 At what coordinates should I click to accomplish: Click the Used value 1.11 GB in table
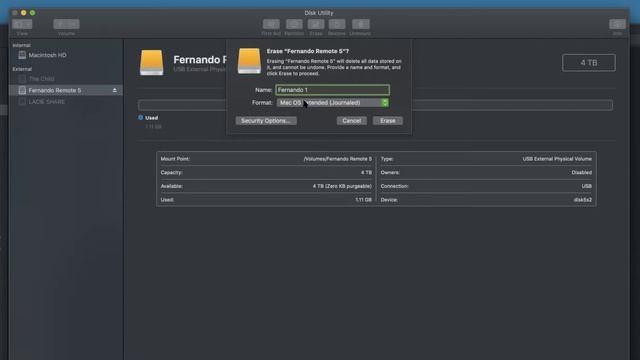(363, 200)
